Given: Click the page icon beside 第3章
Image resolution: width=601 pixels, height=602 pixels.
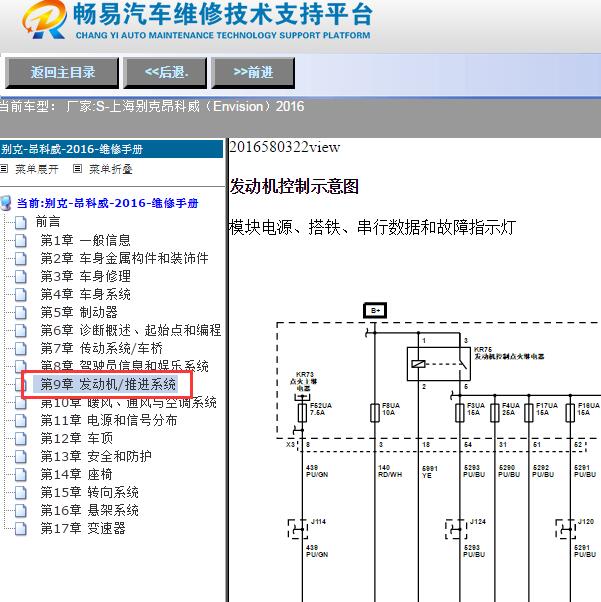Looking at the screenshot, I should [21, 277].
